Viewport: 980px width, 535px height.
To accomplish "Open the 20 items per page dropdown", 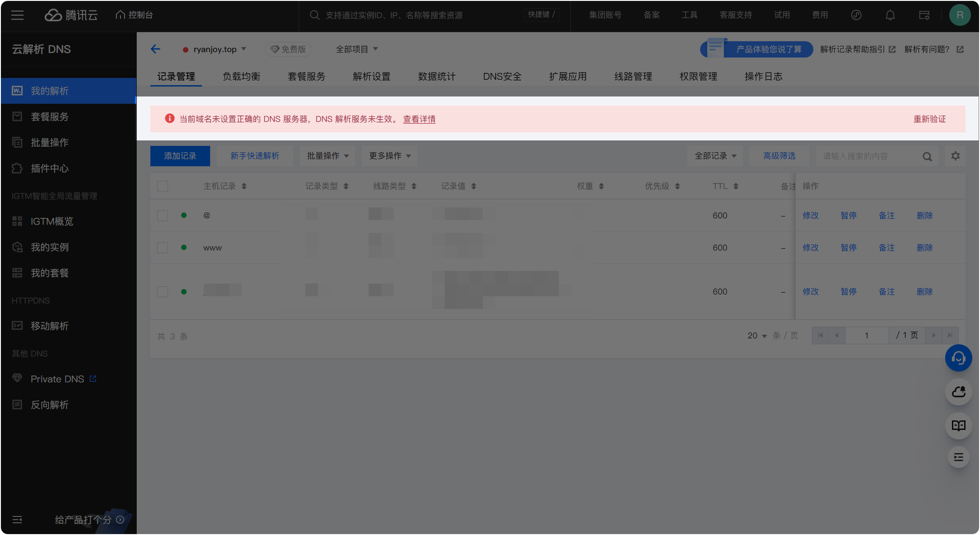I will [x=755, y=335].
